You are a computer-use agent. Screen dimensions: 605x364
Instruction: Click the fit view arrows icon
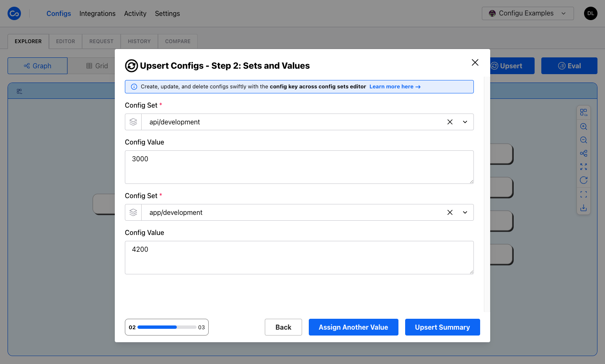point(584,167)
